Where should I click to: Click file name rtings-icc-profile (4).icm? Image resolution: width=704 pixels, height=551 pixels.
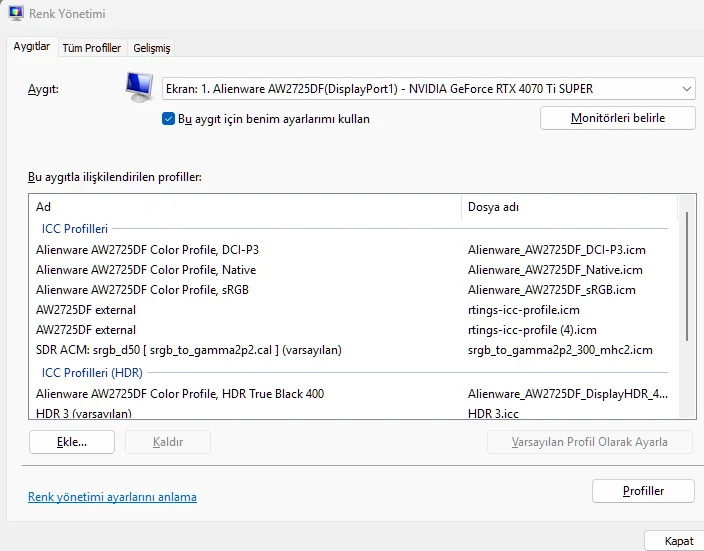pos(532,330)
